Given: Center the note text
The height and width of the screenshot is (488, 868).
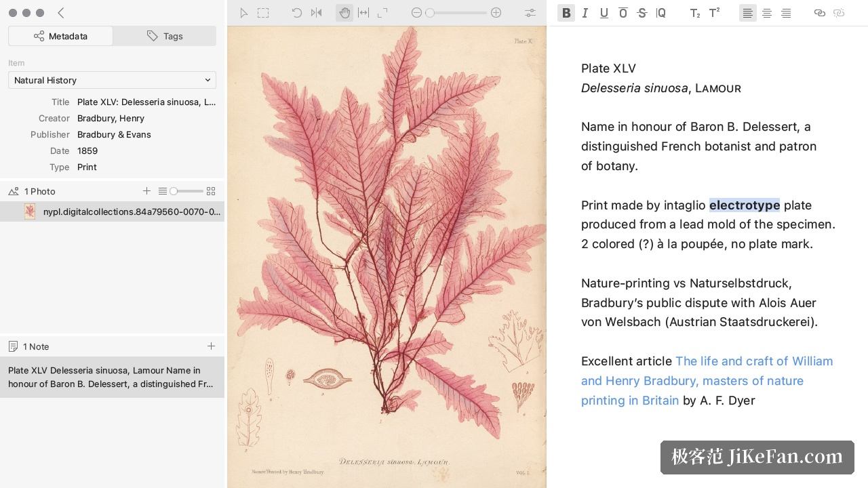Looking at the screenshot, I should click(767, 13).
